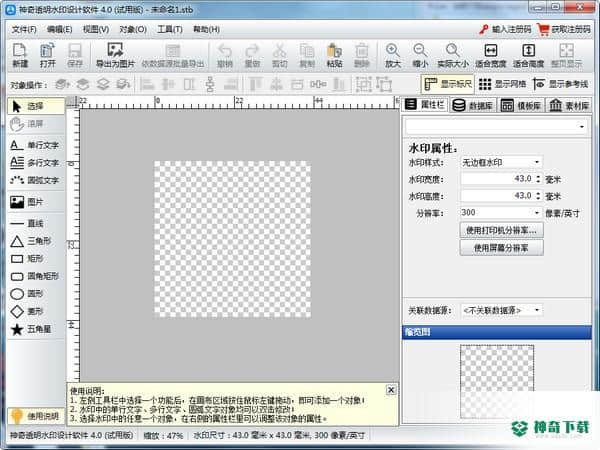Open the 分辨率 dropdown showing 300
Screen dimensions: 600x450
click(x=501, y=212)
